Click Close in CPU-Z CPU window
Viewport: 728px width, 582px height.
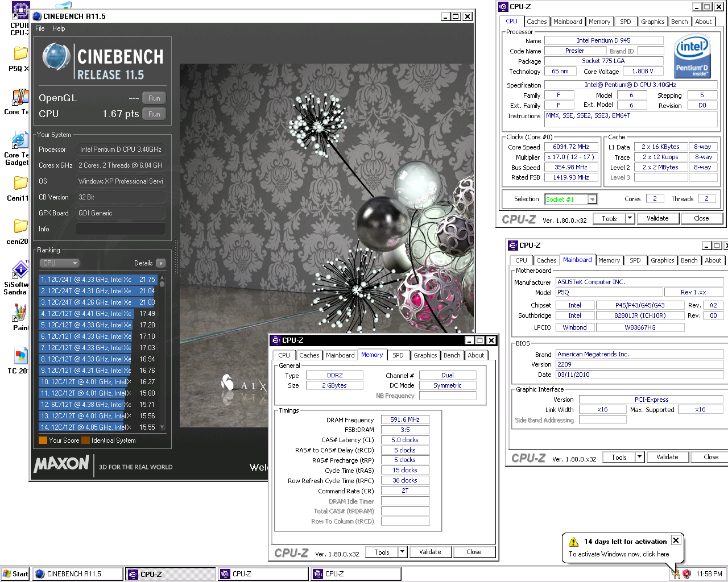pos(701,218)
